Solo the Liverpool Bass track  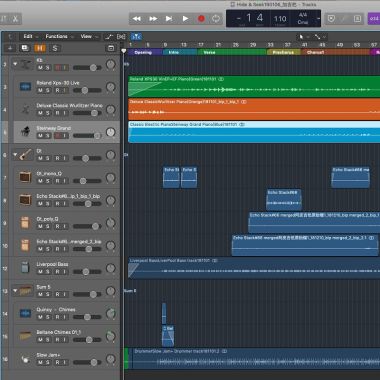pos(47,272)
